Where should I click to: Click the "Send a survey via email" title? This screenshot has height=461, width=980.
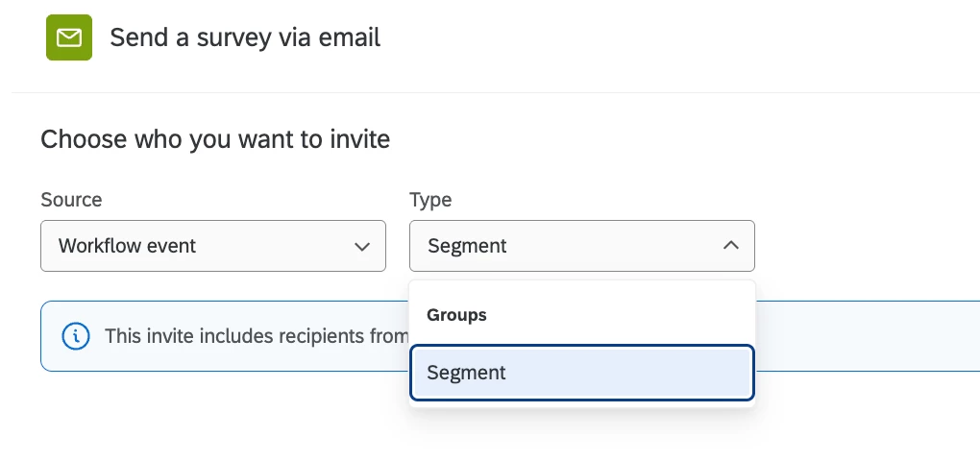point(245,37)
